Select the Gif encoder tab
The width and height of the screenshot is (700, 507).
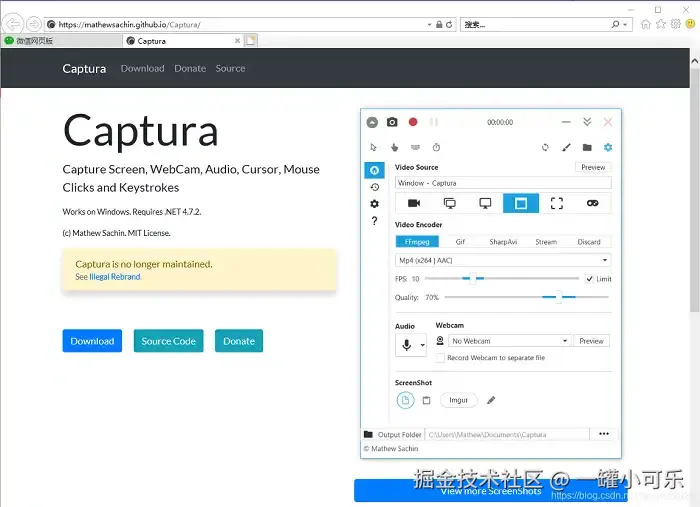coord(460,242)
